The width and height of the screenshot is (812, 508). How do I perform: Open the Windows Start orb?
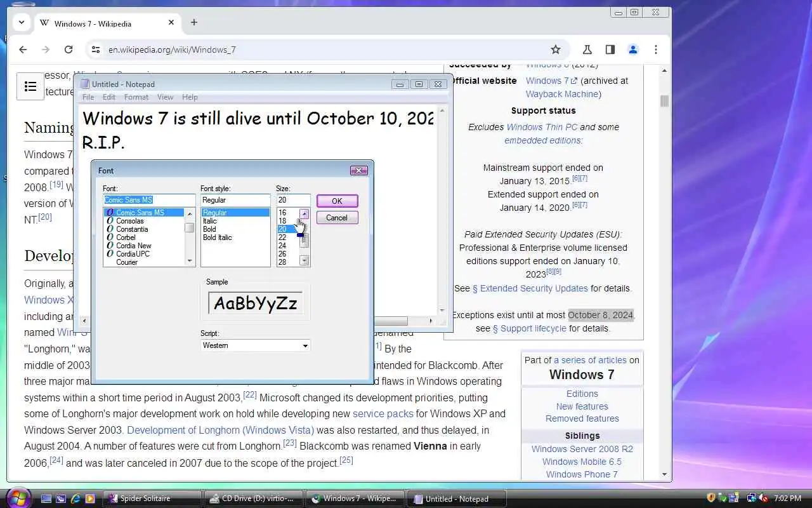tap(17, 497)
